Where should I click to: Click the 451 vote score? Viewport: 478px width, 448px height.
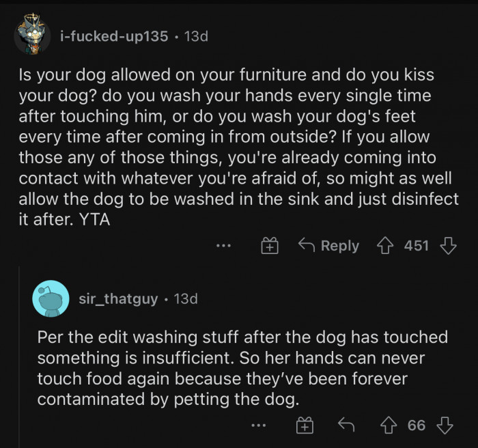(417, 246)
